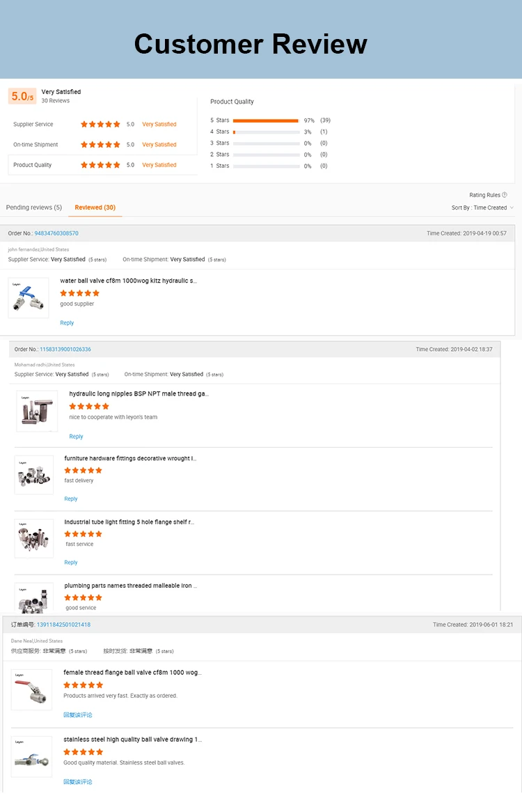Switch to Pending reviews tab

[x=33, y=208]
